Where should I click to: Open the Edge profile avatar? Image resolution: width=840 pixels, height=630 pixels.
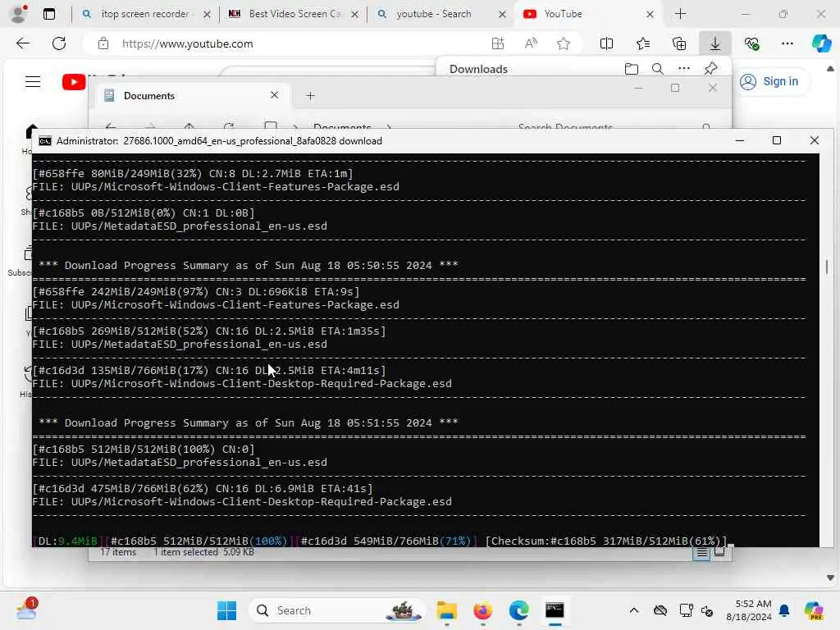pyautogui.click(x=19, y=14)
